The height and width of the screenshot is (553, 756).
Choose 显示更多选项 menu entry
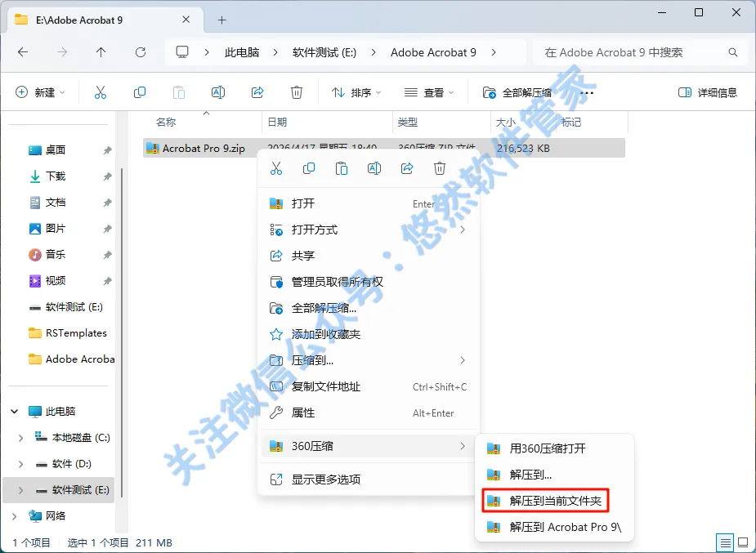click(x=369, y=479)
